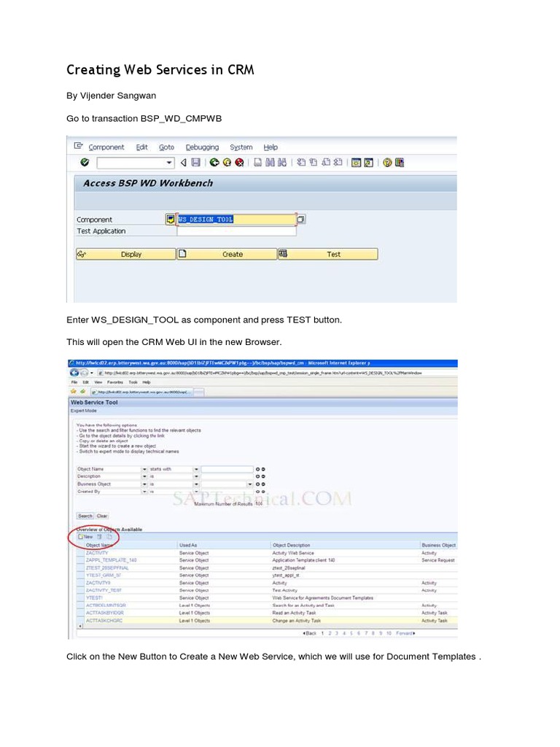Click the Clear button
The image size is (560, 747).
(102, 516)
